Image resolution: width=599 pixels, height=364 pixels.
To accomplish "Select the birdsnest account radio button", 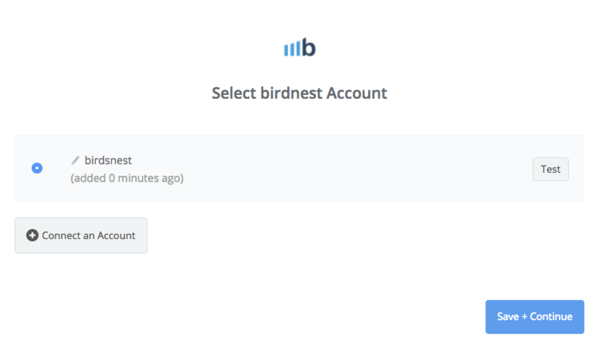I will pyautogui.click(x=37, y=168).
